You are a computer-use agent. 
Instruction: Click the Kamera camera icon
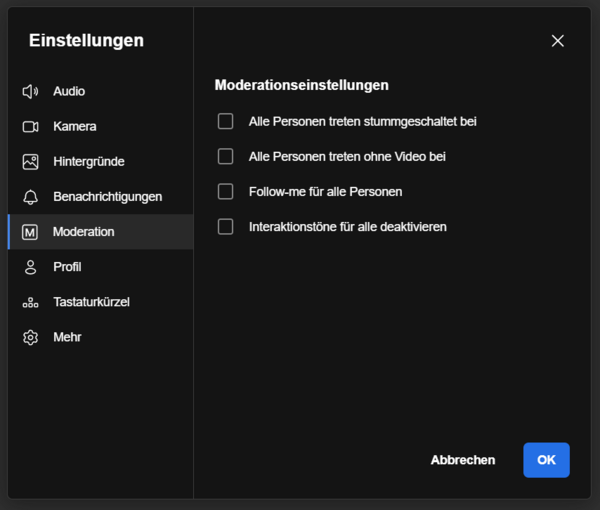click(30, 127)
